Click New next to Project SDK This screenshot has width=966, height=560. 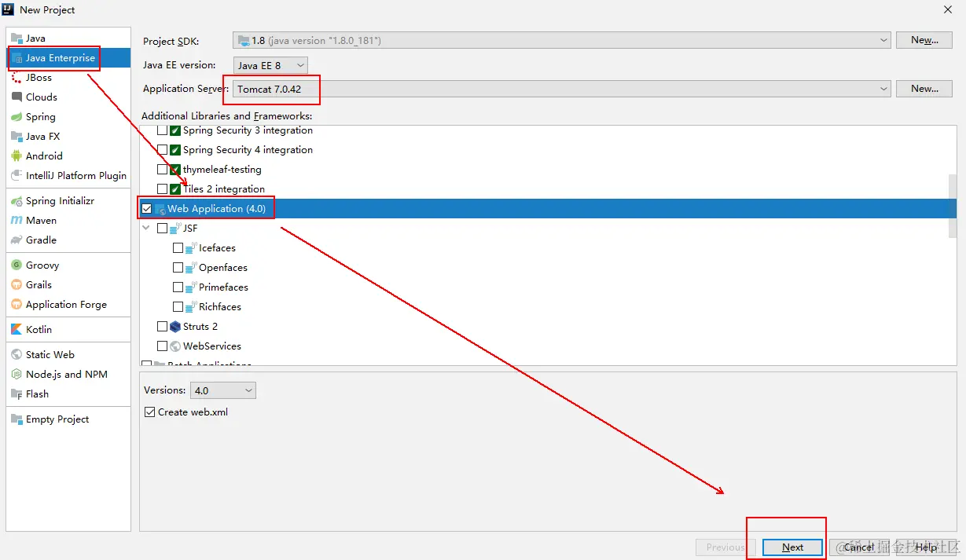coord(925,40)
